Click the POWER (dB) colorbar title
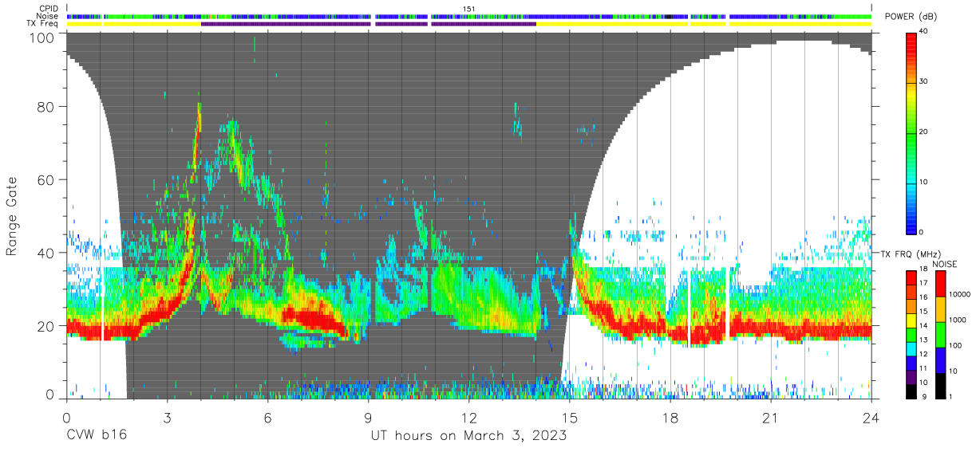980x452 pixels. point(911,17)
